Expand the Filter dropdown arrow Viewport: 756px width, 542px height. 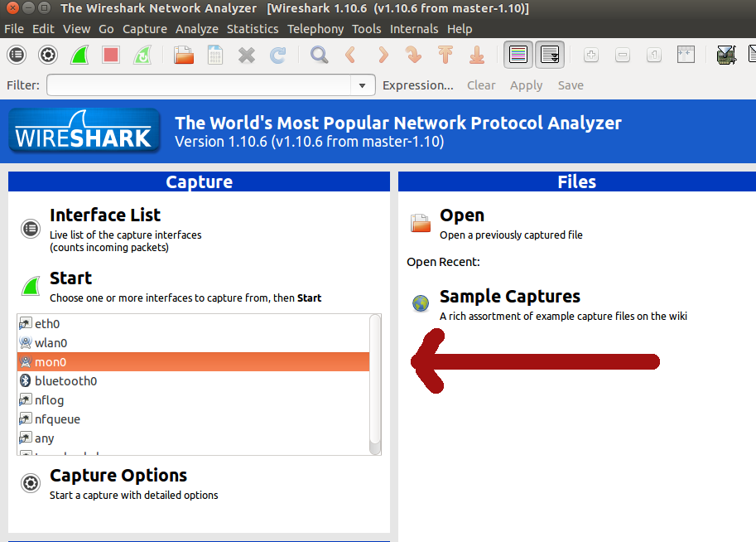(362, 85)
